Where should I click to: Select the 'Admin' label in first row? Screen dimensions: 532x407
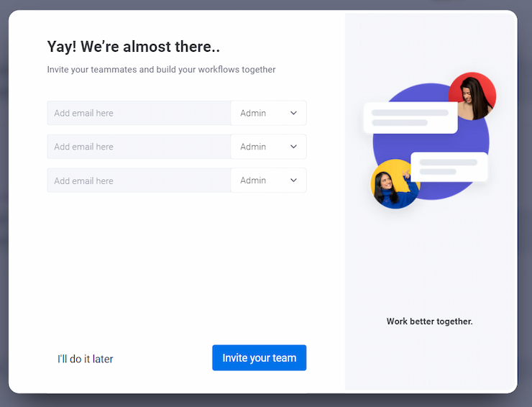click(253, 113)
